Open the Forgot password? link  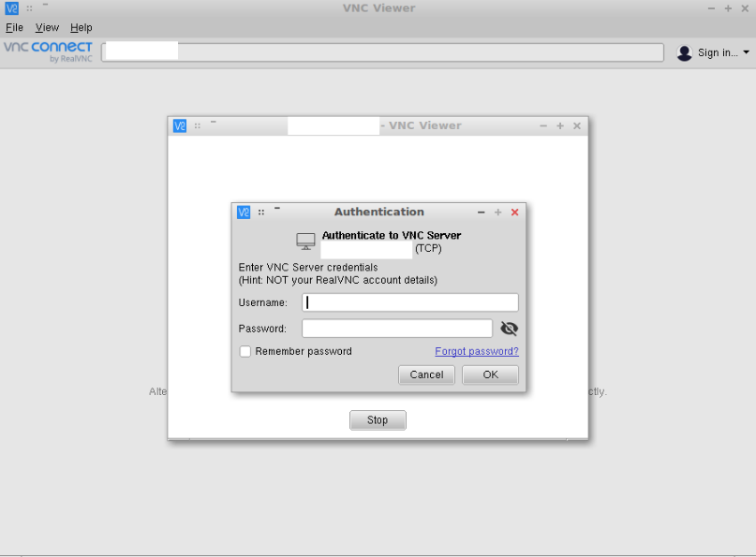click(477, 351)
